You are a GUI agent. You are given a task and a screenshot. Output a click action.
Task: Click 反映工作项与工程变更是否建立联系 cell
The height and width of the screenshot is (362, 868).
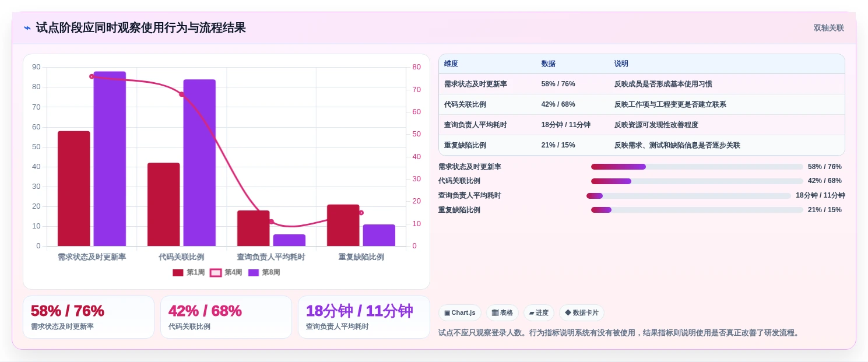pyautogui.click(x=670, y=104)
